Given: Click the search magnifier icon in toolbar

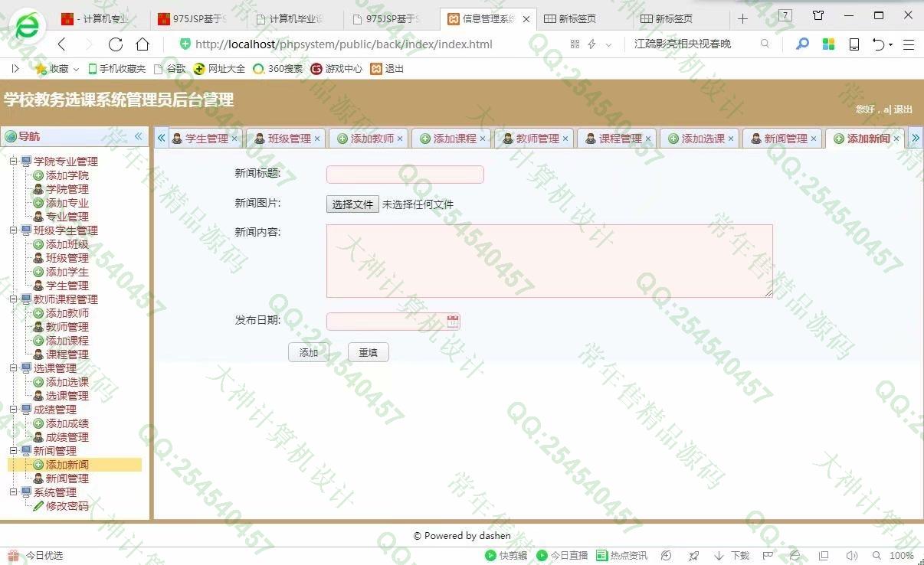Looking at the screenshot, I should tap(802, 44).
